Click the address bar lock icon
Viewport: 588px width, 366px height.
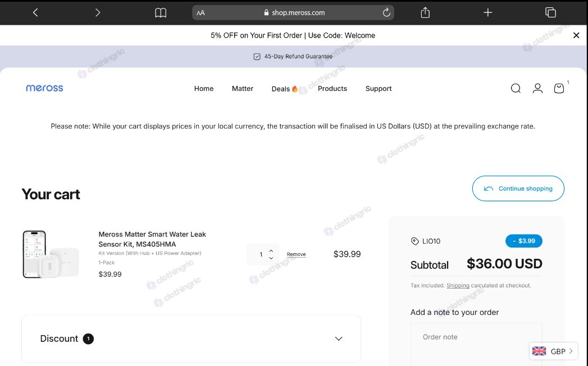tap(266, 13)
